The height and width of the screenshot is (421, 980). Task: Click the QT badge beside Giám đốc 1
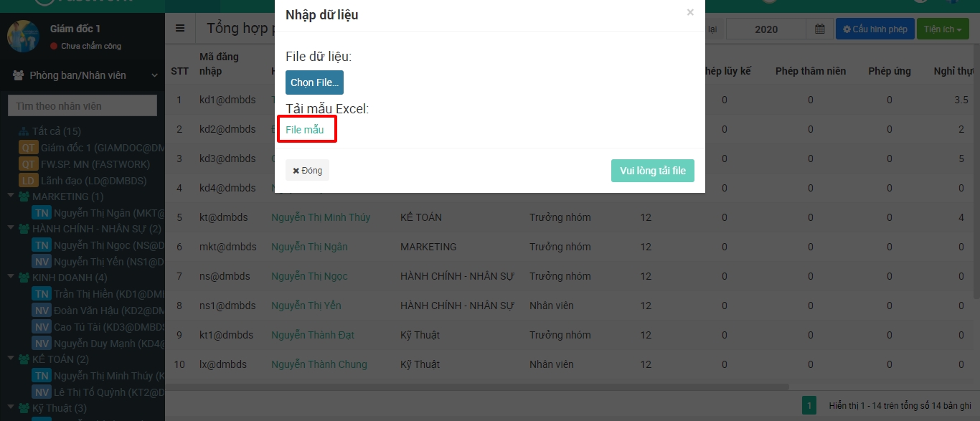coord(29,148)
